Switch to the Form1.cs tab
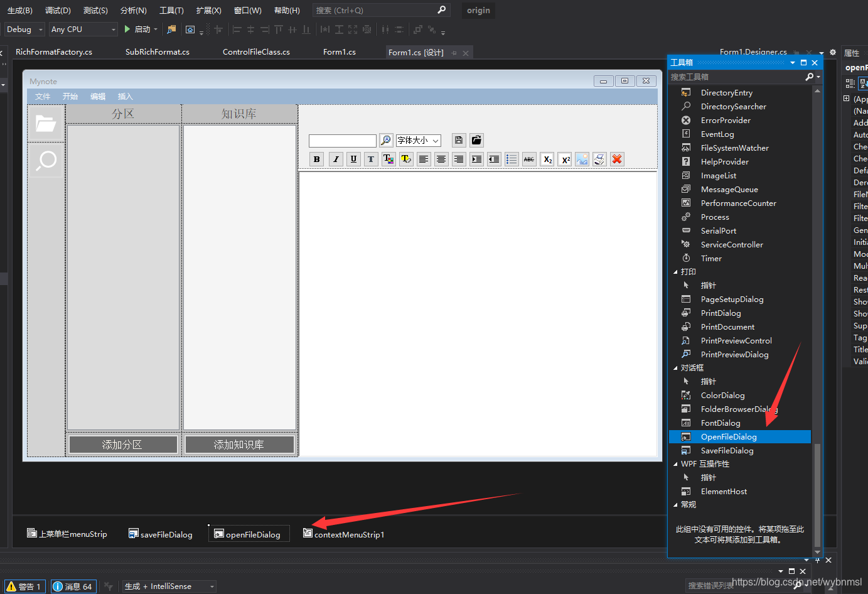This screenshot has height=594, width=868. (x=340, y=52)
